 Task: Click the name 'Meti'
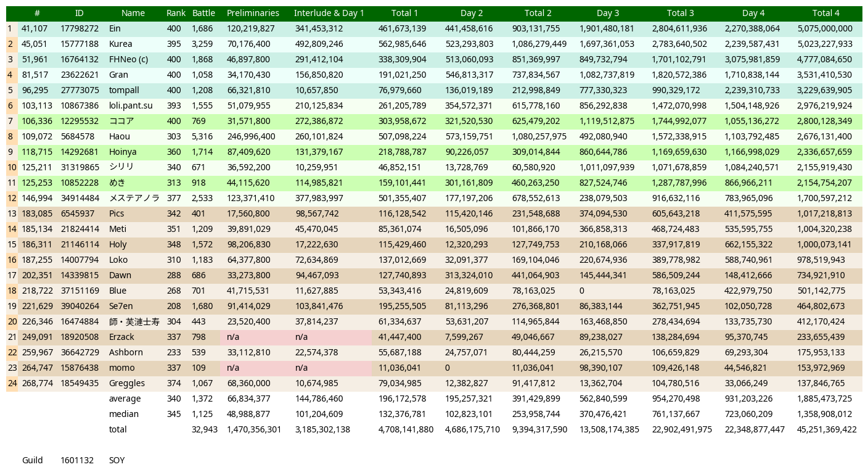point(117,229)
